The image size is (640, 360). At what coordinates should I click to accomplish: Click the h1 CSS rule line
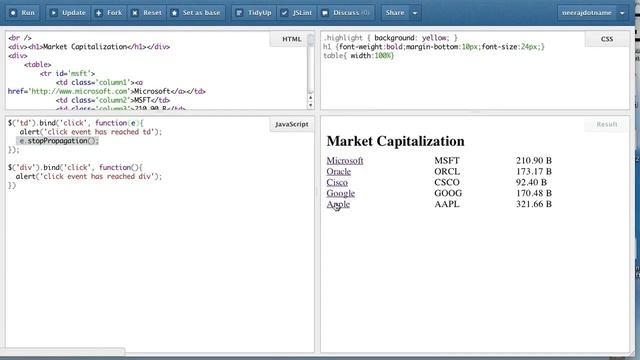click(x=434, y=47)
